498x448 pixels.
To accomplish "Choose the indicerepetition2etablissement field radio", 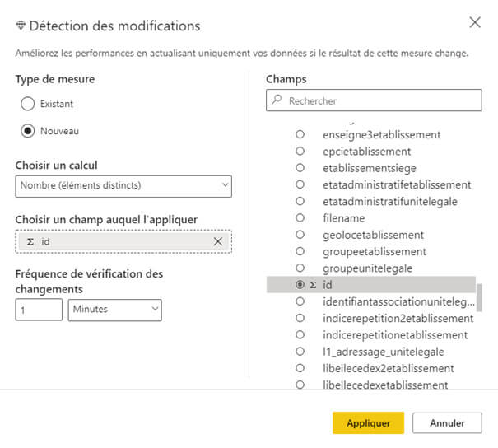I will pyautogui.click(x=300, y=318).
